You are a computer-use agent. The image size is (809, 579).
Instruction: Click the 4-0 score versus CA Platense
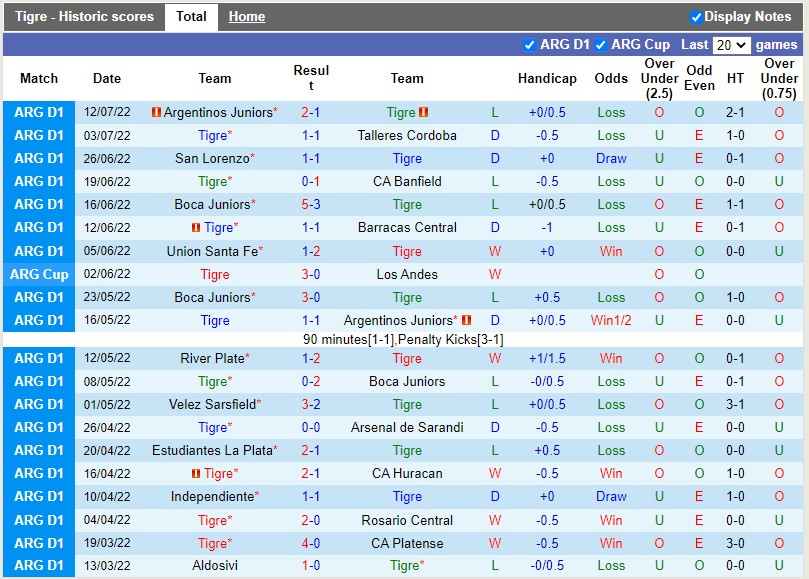tap(311, 544)
